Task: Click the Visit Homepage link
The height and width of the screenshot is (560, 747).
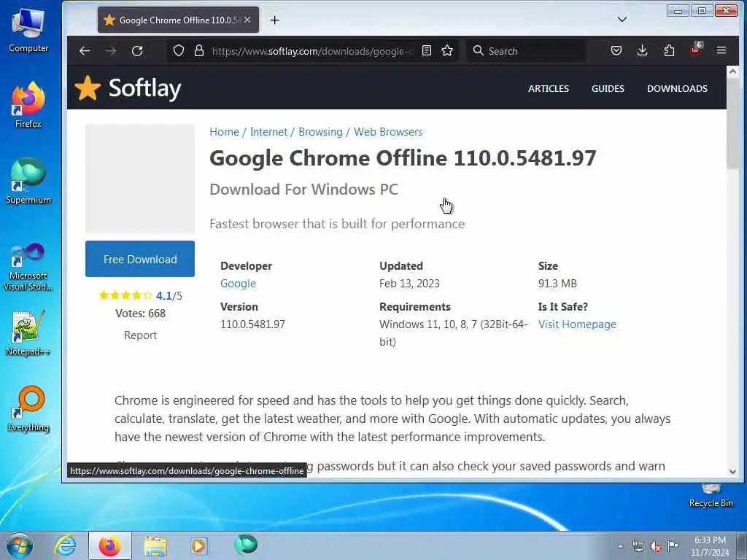Action: tap(578, 324)
